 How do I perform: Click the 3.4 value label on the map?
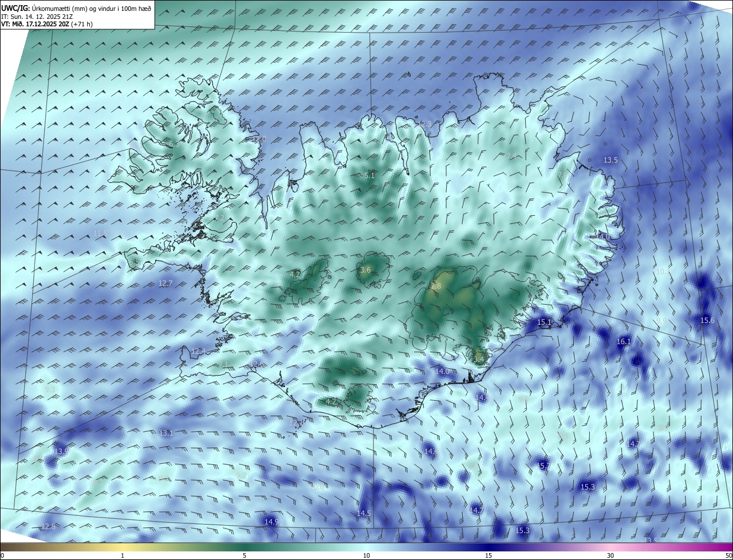479,360
